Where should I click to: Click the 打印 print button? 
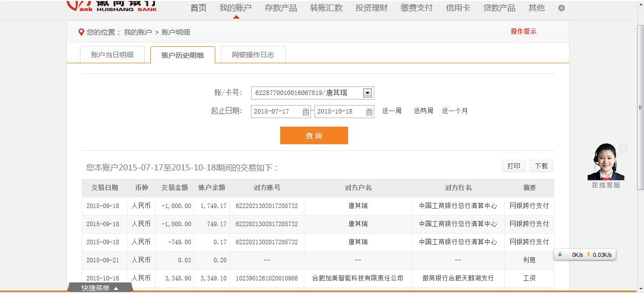tap(514, 166)
